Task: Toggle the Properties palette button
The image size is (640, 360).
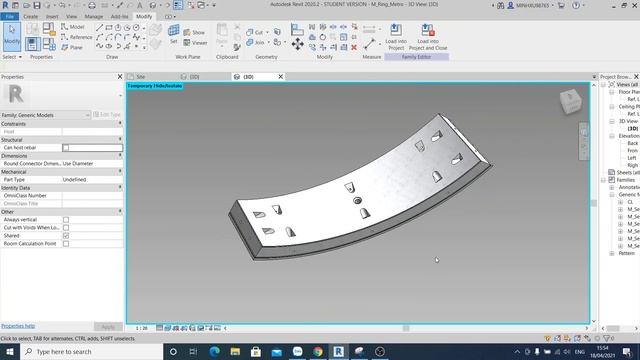Action: [33, 44]
